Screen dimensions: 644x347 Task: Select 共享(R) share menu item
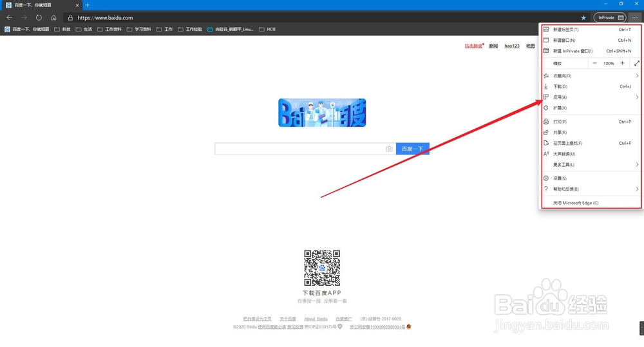591,132
